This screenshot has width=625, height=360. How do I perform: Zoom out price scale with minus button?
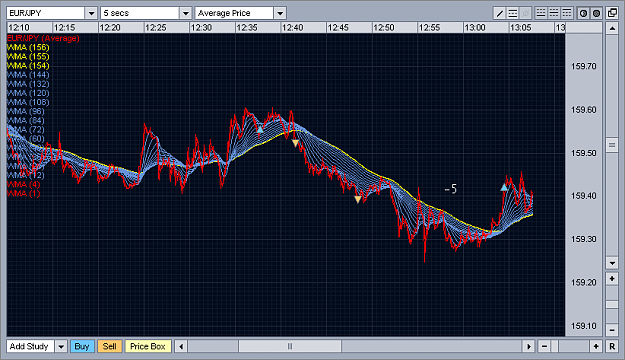612,330
